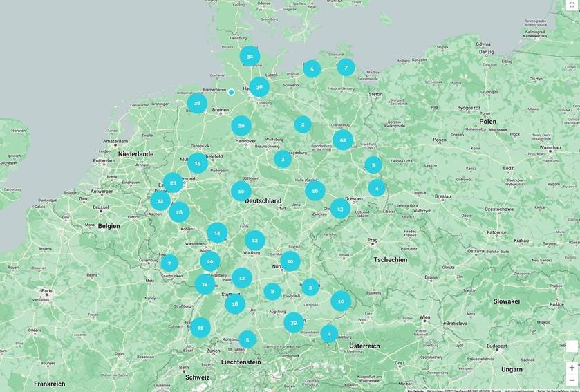Viewport: 580px width, 392px height.
Task: Click the cluster marker labeled 13
Action: point(339,209)
